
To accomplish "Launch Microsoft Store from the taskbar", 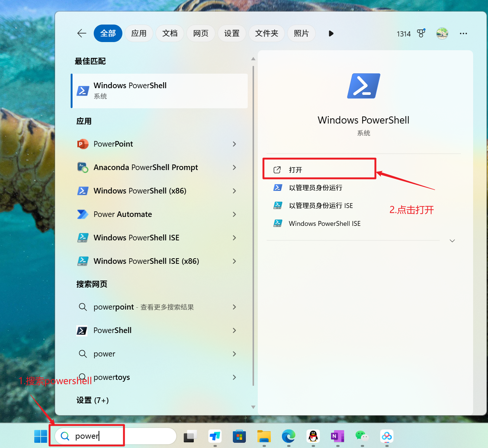I will point(240,436).
